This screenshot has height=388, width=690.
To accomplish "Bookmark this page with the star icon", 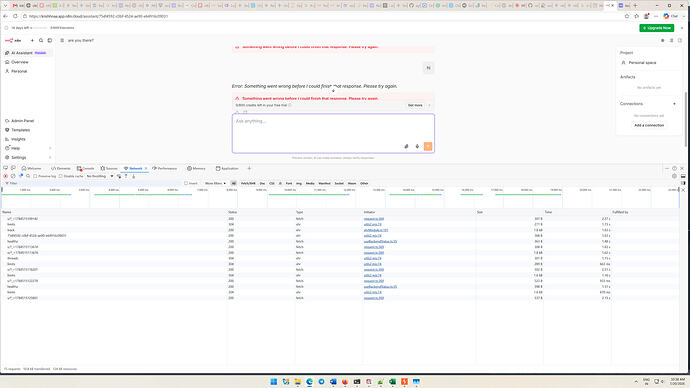I will click(627, 16).
